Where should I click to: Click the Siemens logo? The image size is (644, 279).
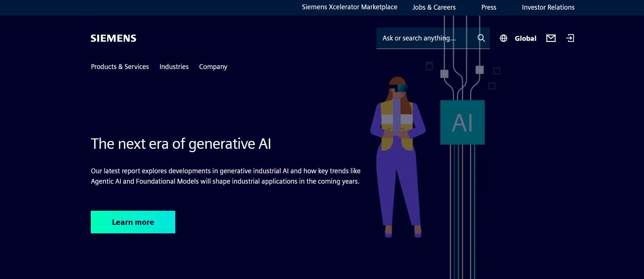113,38
